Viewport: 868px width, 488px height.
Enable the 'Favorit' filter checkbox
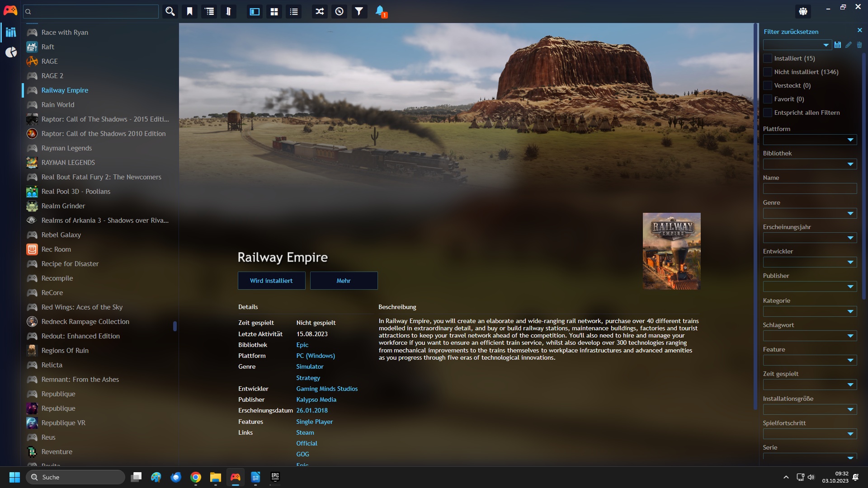pos(768,99)
